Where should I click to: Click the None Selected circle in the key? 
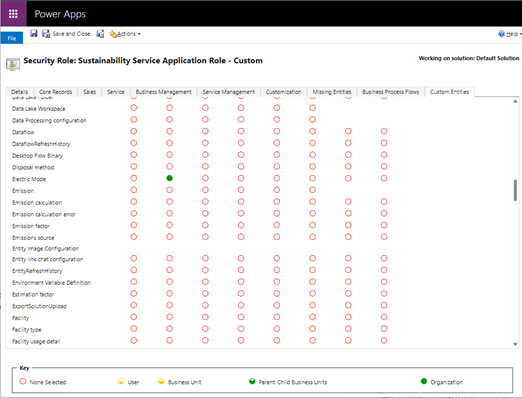[x=23, y=381]
